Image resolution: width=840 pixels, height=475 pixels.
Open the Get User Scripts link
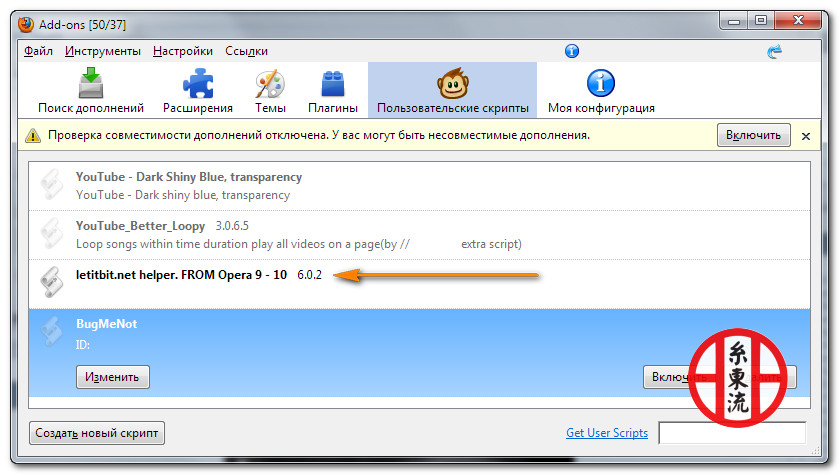click(607, 433)
